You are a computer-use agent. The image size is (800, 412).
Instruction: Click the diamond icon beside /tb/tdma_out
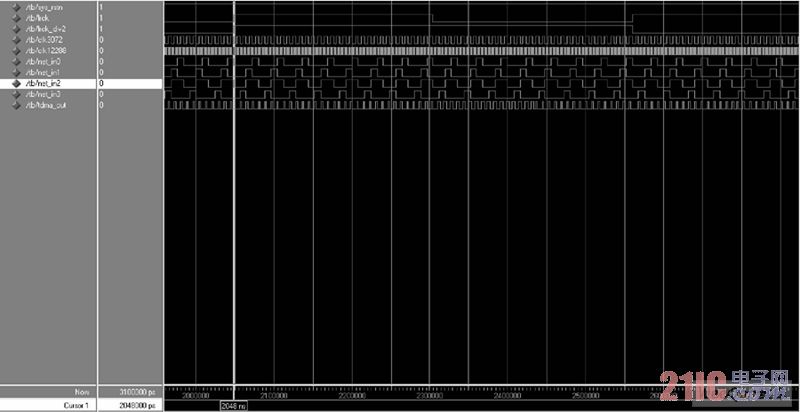coord(17,105)
